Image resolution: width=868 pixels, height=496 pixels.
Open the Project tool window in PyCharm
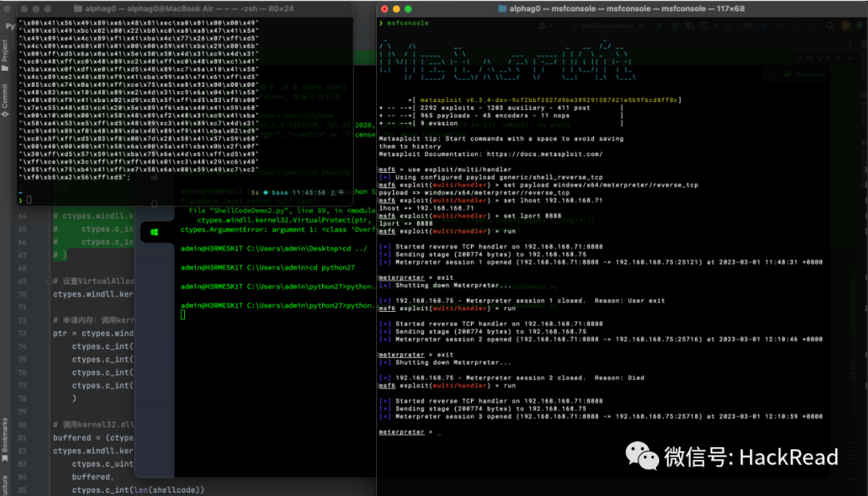[x=5, y=55]
